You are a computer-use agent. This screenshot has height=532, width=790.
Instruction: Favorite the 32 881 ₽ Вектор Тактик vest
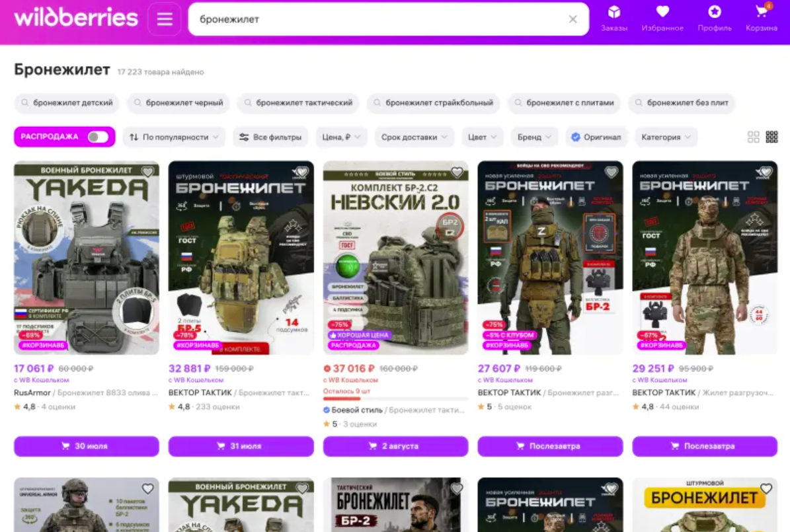[x=302, y=172]
